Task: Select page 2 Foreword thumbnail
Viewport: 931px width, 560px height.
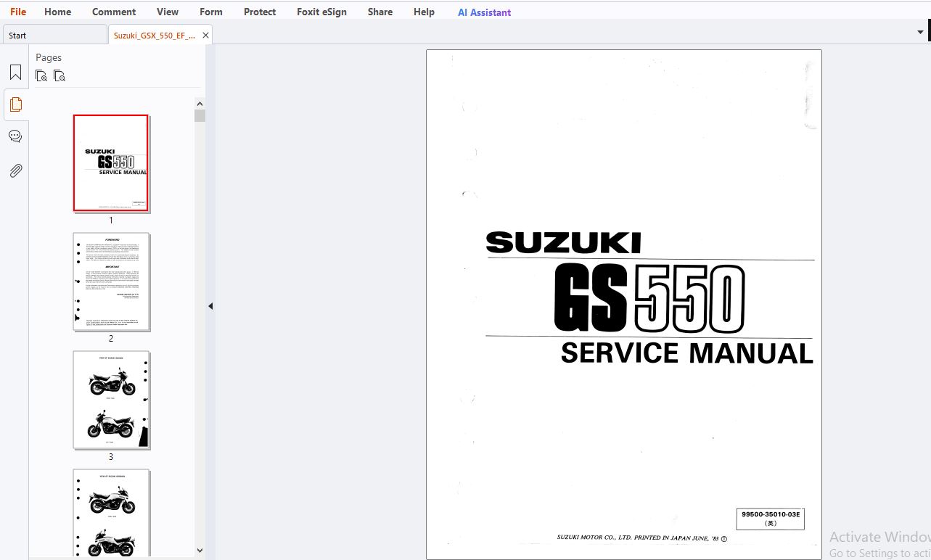Action: (111, 282)
